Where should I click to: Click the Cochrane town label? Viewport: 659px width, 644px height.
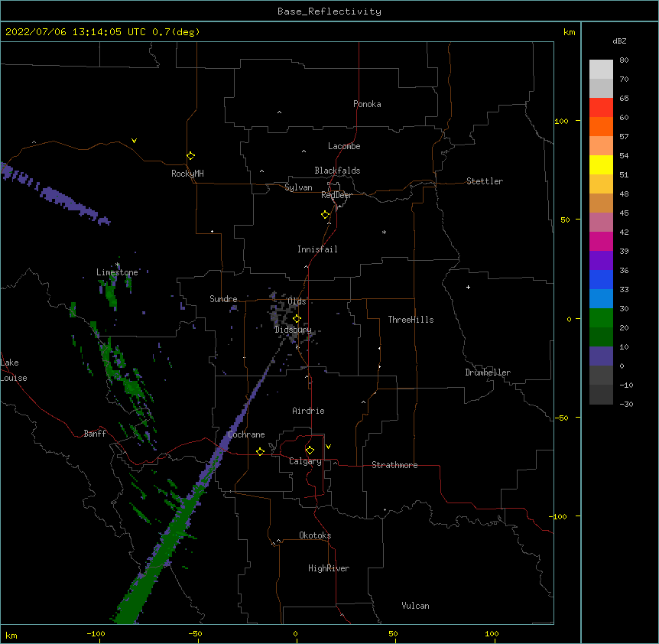pos(246,434)
